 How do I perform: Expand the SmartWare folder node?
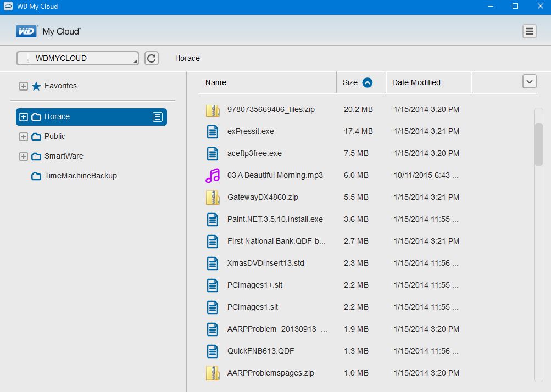24,156
